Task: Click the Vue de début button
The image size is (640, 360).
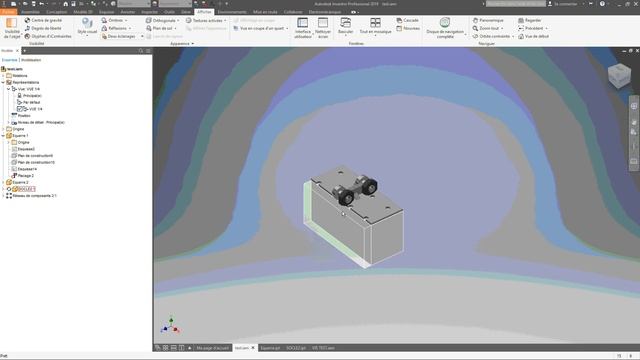Action: pos(533,36)
